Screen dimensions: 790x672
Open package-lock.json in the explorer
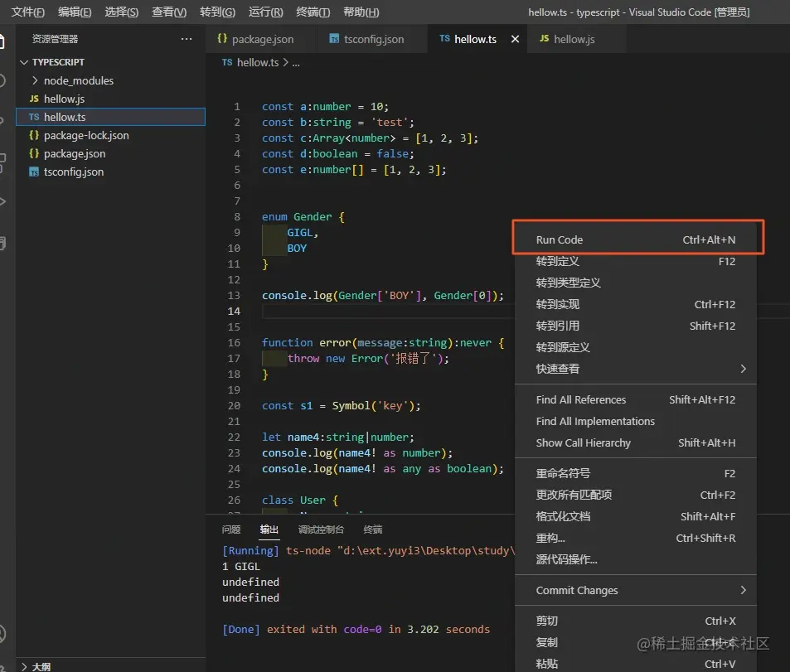coord(86,136)
